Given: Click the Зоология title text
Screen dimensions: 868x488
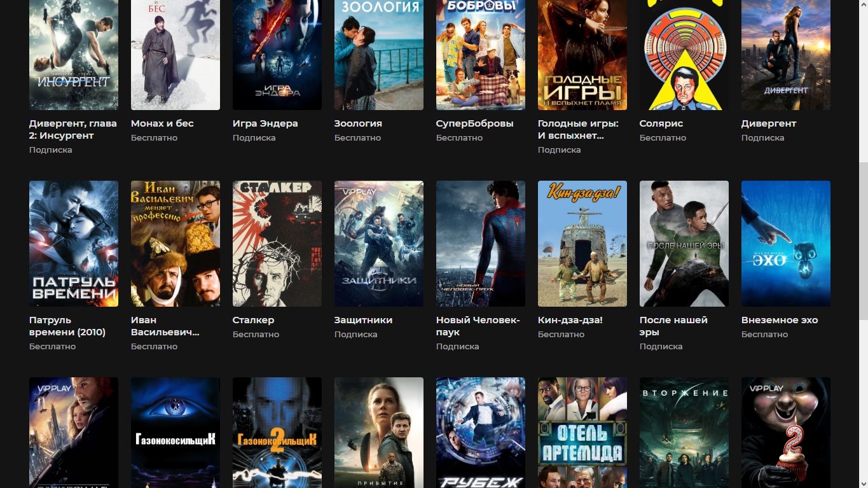Looking at the screenshot, I should coord(358,123).
